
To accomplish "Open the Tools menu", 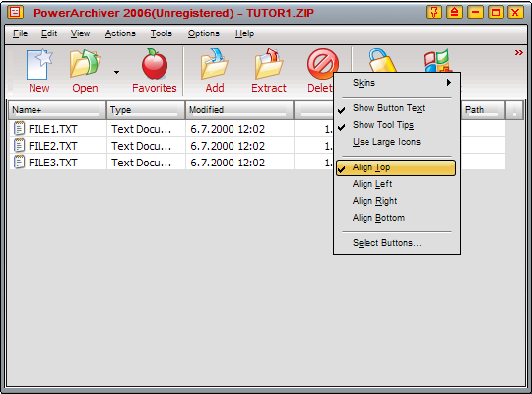I will pos(162,33).
